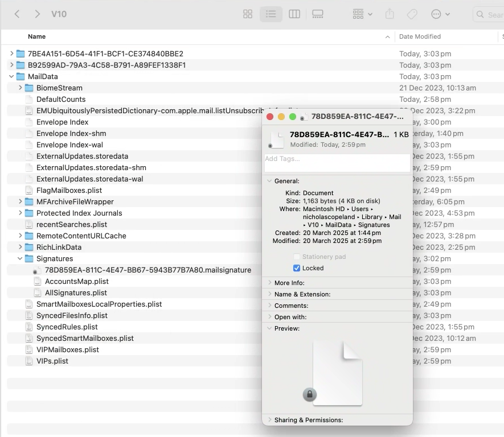
Task: Select Envelope Index-wal file
Action: pos(69,145)
